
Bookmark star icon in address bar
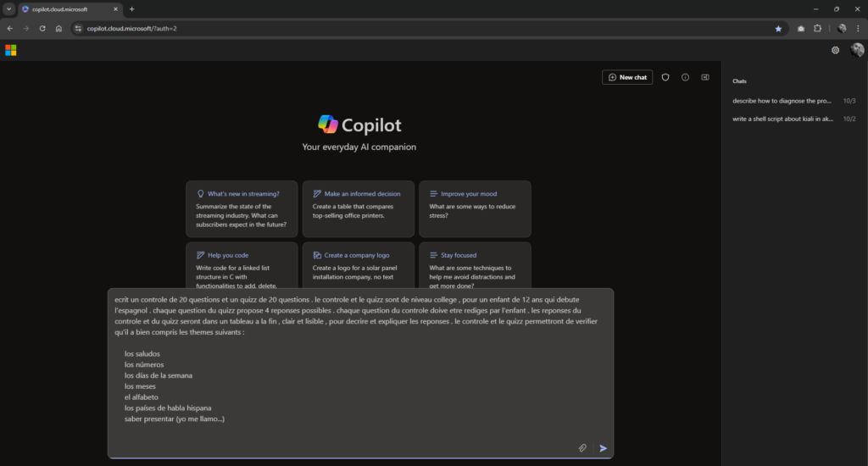[x=778, y=29]
